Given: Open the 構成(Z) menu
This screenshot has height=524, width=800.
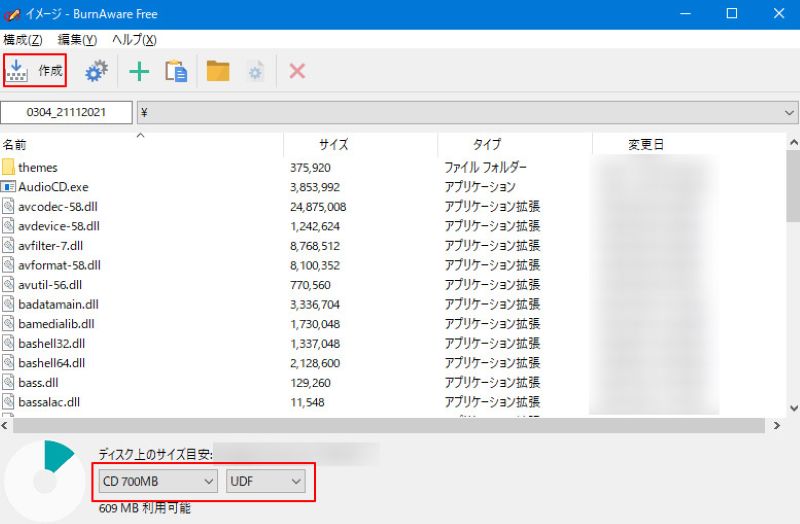Looking at the screenshot, I should (x=22, y=39).
